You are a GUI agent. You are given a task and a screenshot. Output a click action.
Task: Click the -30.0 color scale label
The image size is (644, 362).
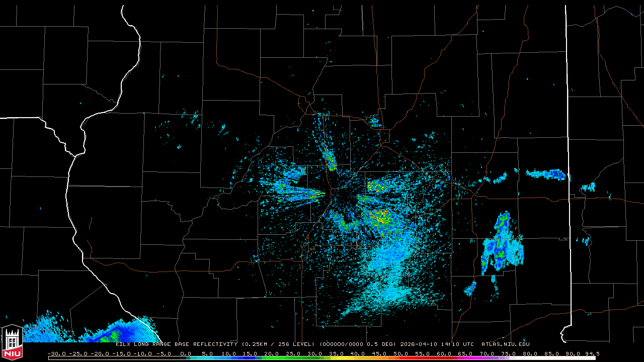pyautogui.click(x=56, y=353)
